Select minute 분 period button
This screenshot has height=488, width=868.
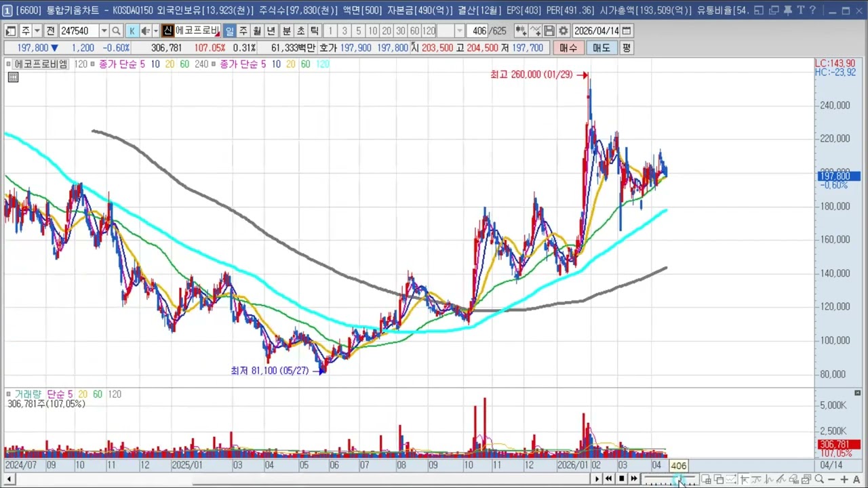coord(286,31)
